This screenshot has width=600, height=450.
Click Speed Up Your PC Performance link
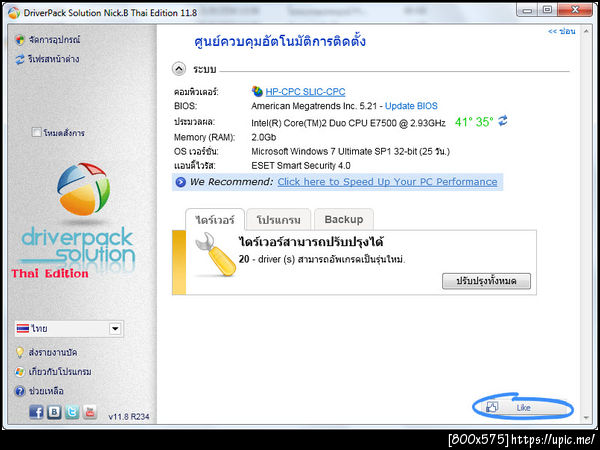click(x=387, y=182)
